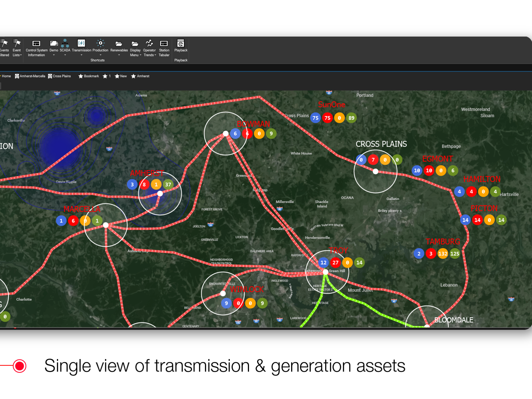The height and width of the screenshot is (399, 532).
Task: Click the BLOOMDALE station label
Action: click(x=454, y=320)
